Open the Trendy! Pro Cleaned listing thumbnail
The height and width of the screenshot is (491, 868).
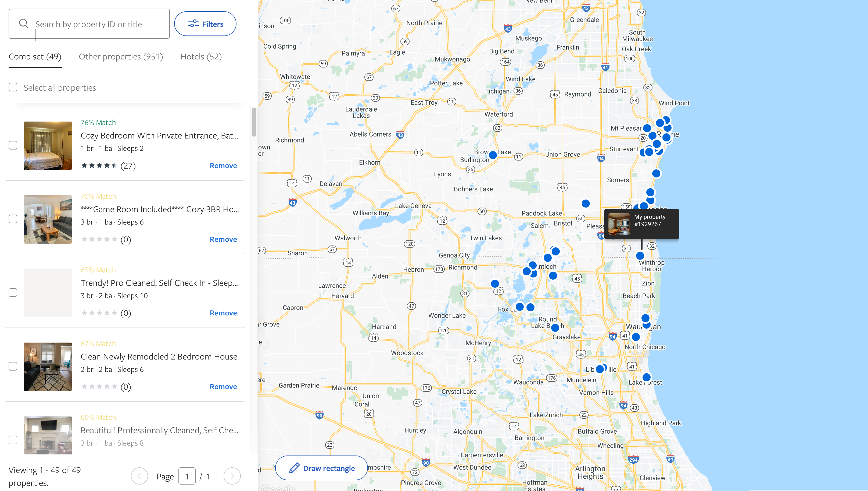coord(48,293)
